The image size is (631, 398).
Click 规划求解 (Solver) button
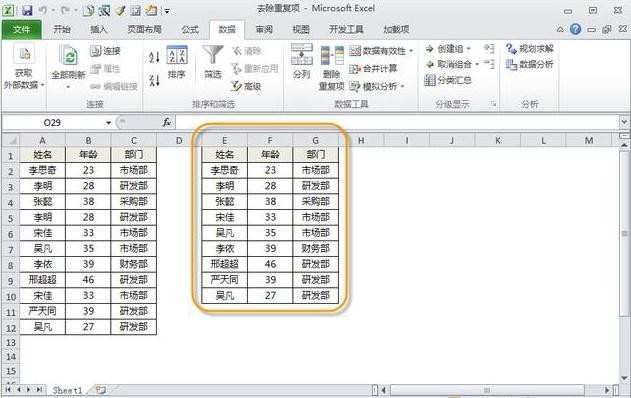point(530,49)
